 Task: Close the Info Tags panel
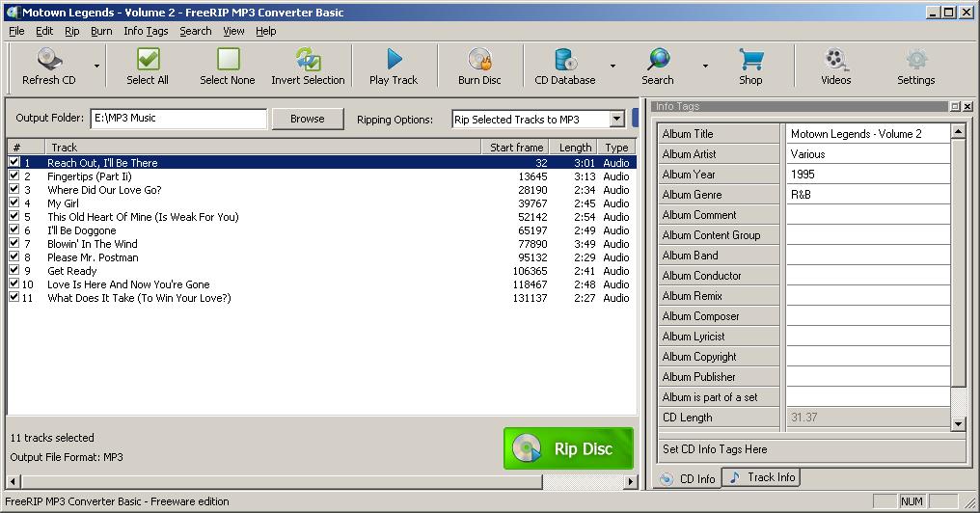pos(967,106)
